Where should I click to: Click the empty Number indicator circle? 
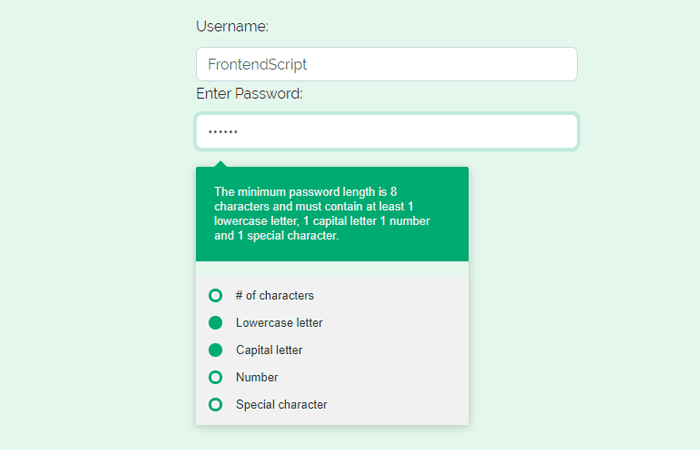[215, 377]
